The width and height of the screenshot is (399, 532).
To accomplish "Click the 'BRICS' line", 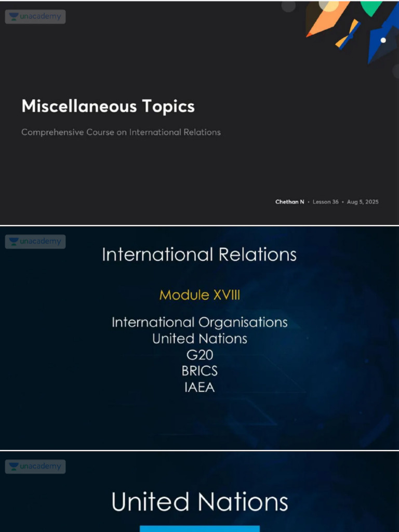I will 199,371.
